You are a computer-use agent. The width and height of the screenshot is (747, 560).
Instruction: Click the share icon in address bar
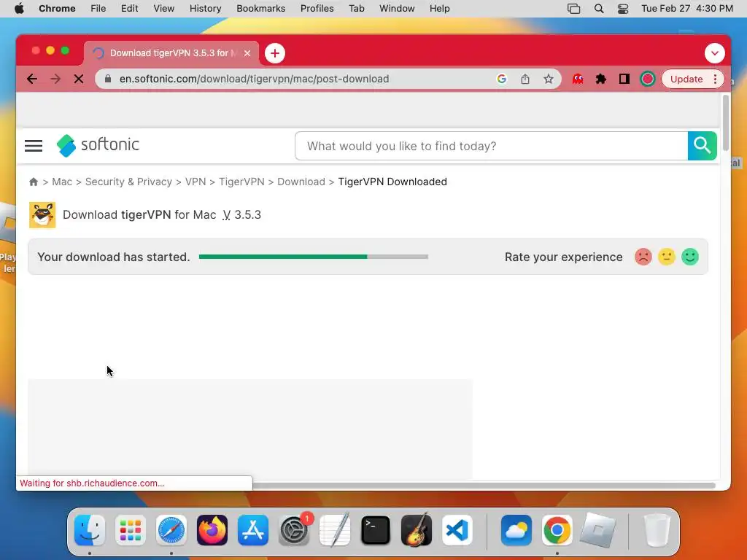pyautogui.click(x=525, y=79)
